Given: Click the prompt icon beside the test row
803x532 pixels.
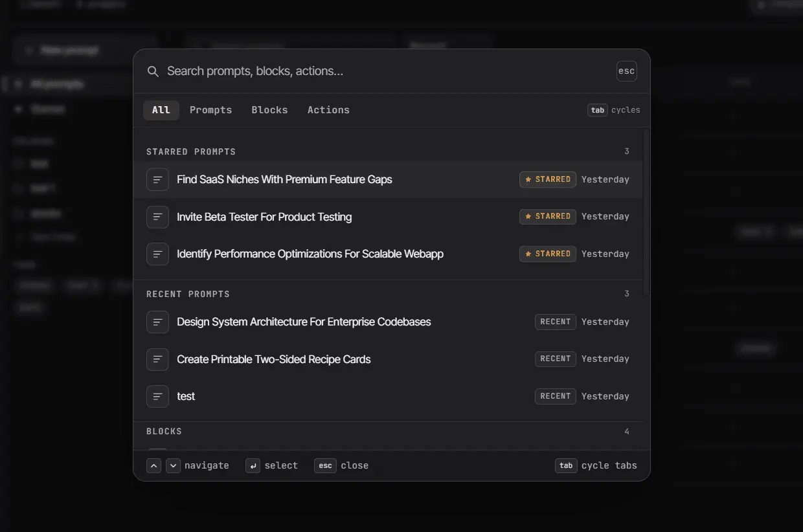Looking at the screenshot, I should click(157, 396).
